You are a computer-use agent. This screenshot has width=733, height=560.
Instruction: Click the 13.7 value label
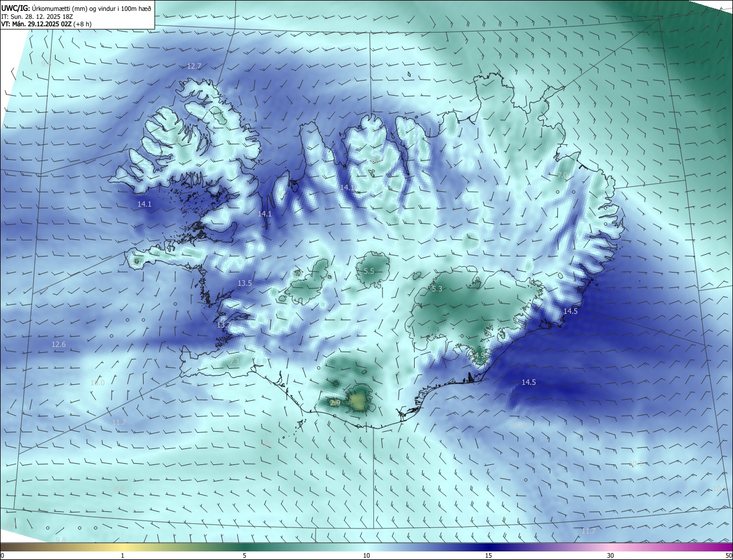[x=224, y=325]
